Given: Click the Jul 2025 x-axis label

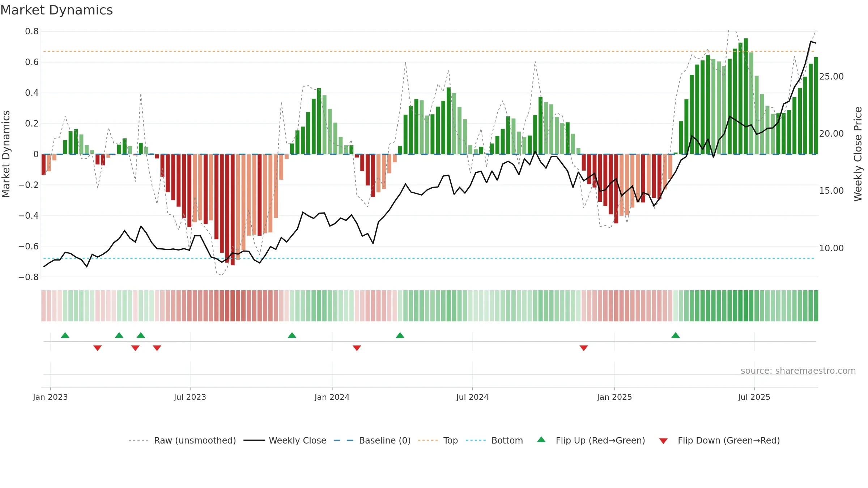Looking at the screenshot, I should 754,397.
